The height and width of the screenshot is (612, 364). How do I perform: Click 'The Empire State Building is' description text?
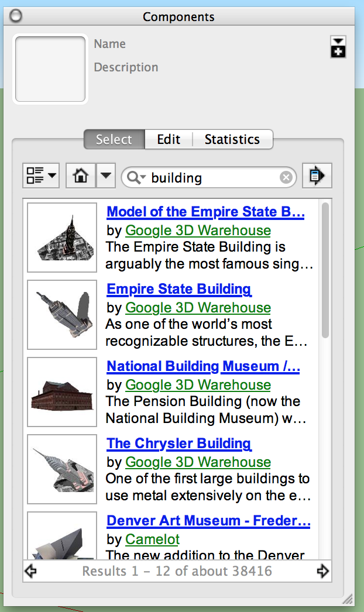click(195, 247)
